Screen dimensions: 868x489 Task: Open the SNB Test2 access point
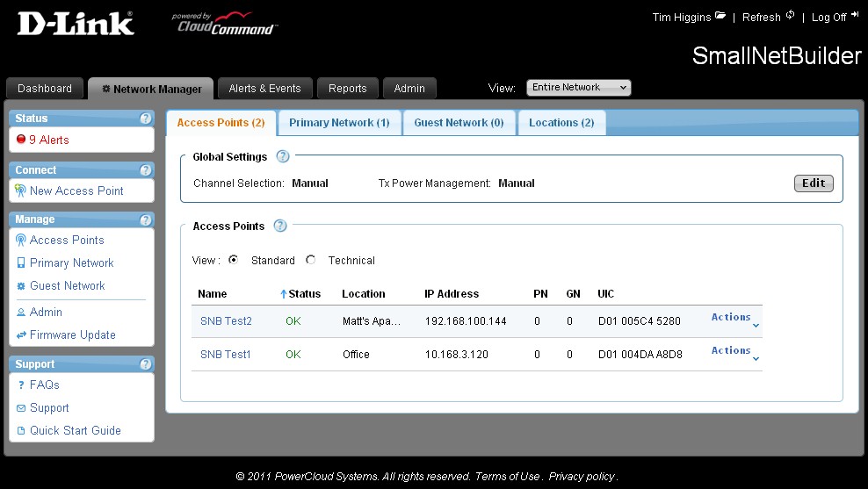click(226, 320)
